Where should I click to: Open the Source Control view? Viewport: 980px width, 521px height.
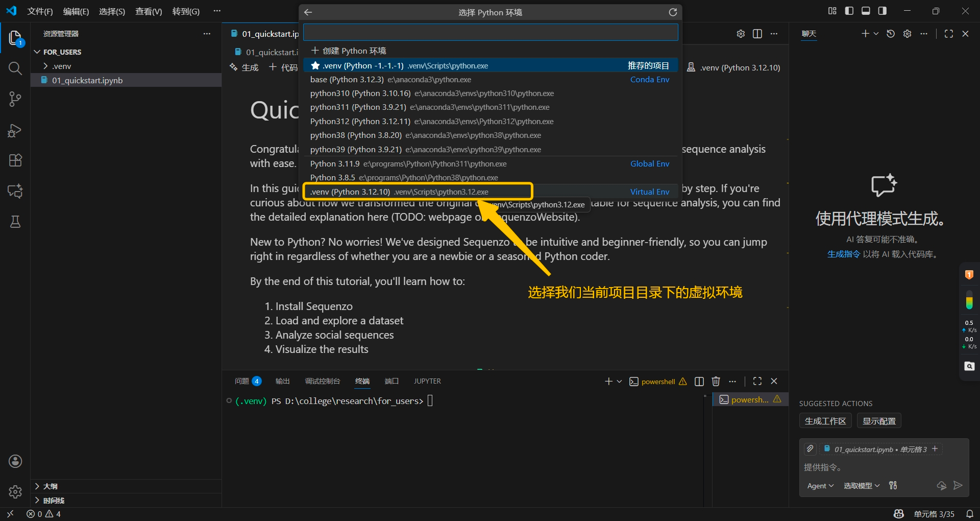tap(15, 99)
